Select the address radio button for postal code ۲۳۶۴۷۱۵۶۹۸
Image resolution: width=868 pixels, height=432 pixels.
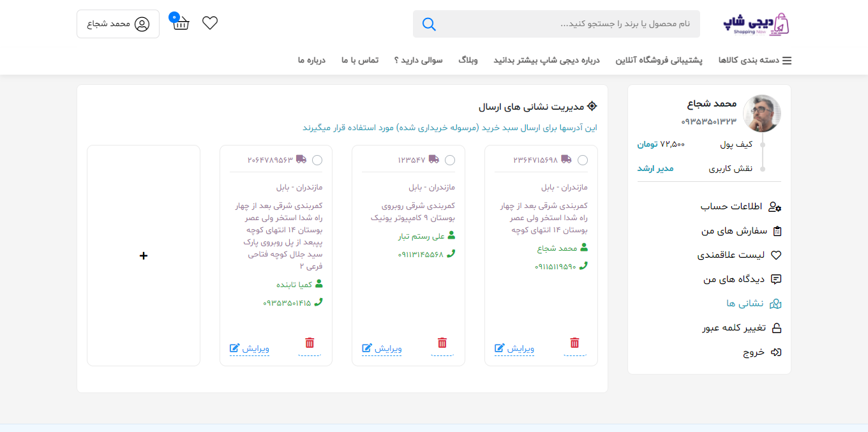[582, 160]
